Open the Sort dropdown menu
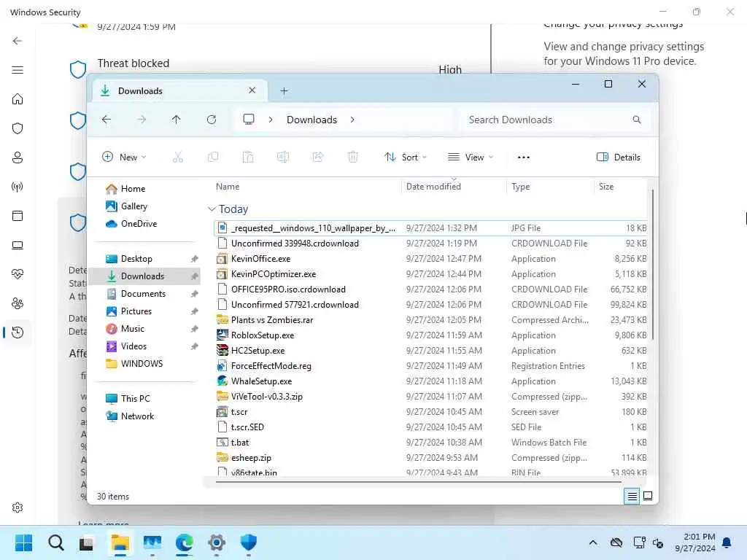747x560 pixels. [x=406, y=157]
